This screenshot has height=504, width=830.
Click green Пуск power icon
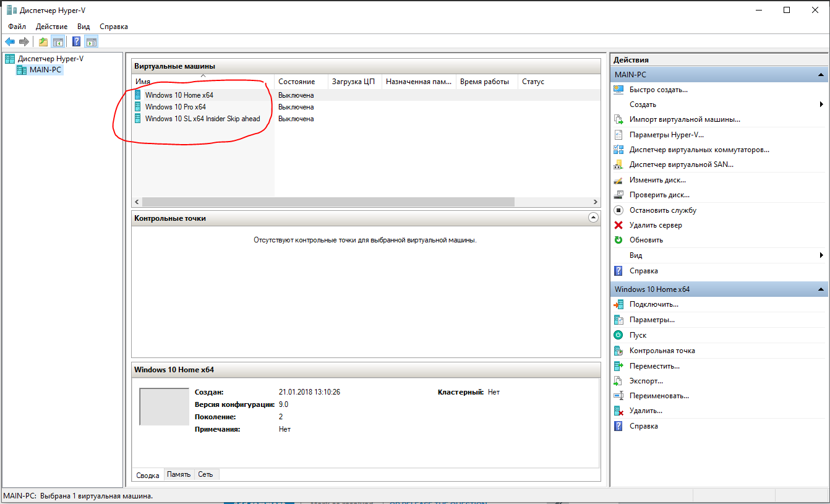coord(618,335)
